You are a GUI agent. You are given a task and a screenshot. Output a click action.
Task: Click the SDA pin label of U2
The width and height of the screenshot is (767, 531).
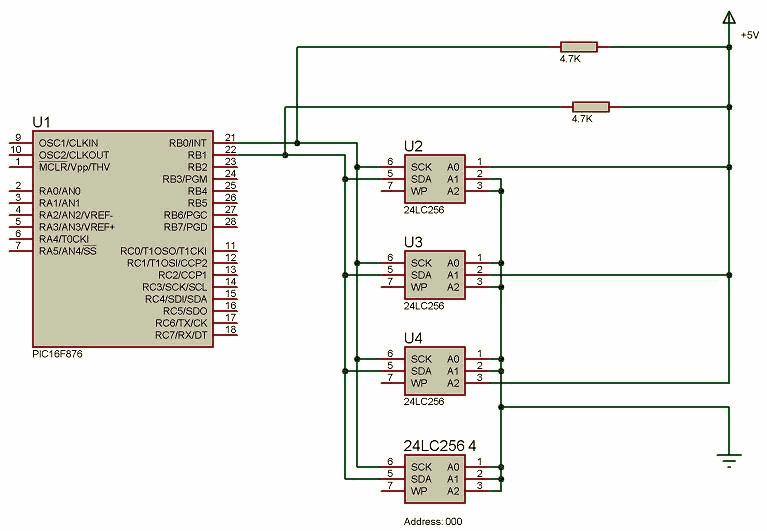coord(421,179)
